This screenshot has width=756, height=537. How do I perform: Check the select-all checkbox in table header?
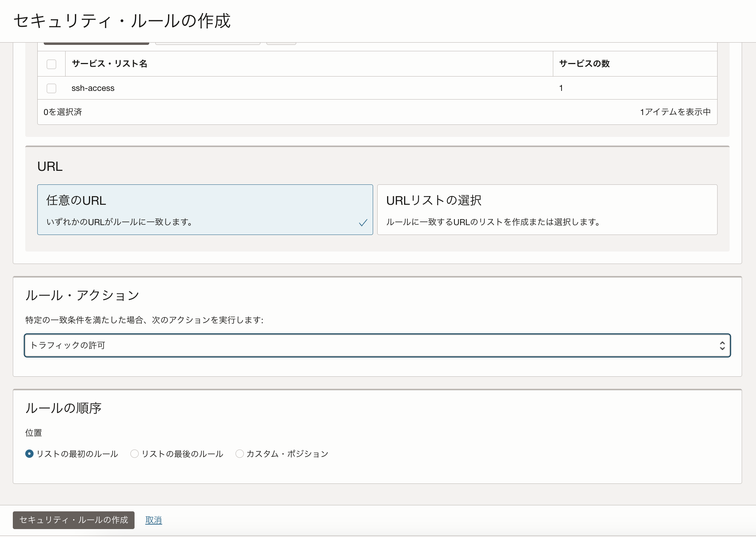52,64
